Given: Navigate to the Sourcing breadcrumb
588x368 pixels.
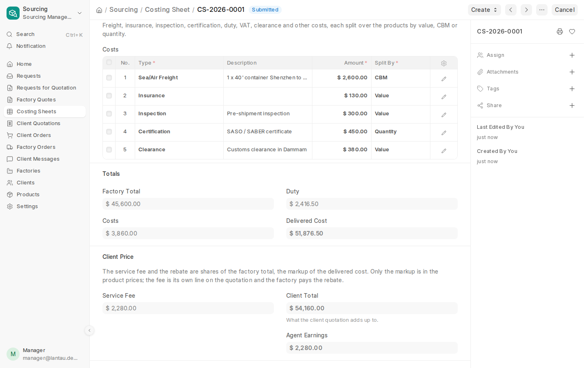Looking at the screenshot, I should pos(124,9).
